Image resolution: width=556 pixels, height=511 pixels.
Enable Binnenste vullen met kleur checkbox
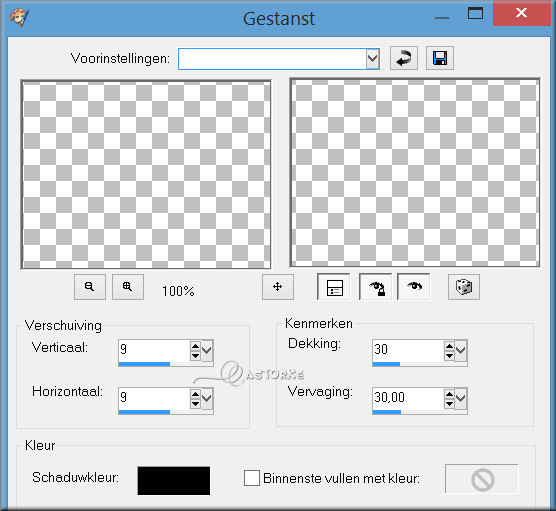(252, 478)
